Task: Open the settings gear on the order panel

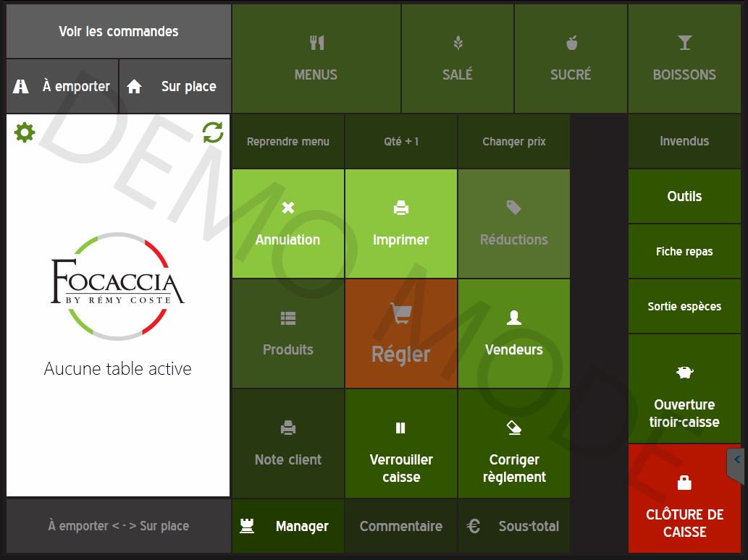Action: [25, 133]
